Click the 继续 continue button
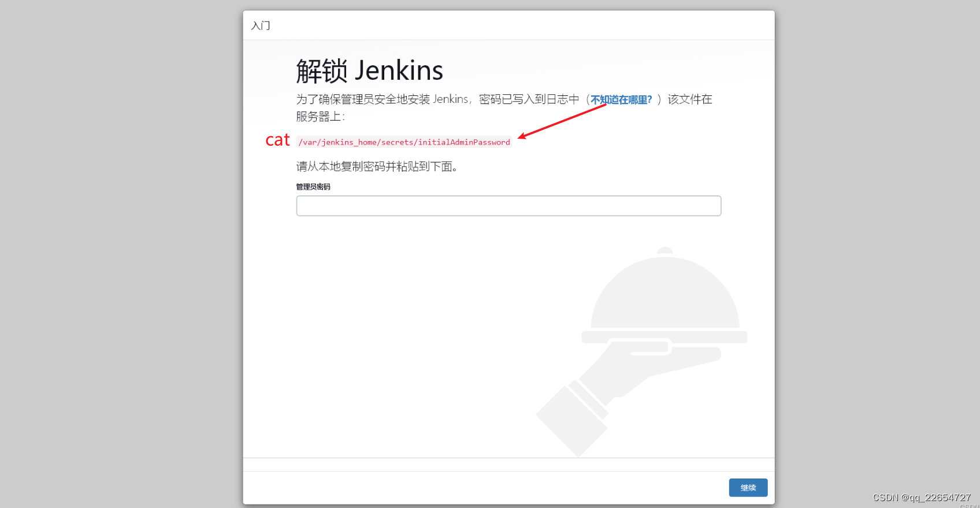The height and width of the screenshot is (508, 980). 748,487
